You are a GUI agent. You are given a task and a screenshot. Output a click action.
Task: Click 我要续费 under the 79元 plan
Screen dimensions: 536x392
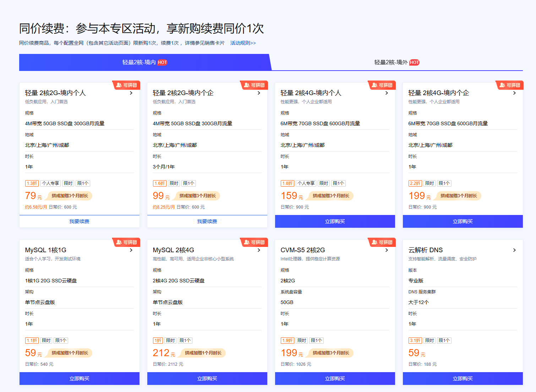click(x=80, y=221)
